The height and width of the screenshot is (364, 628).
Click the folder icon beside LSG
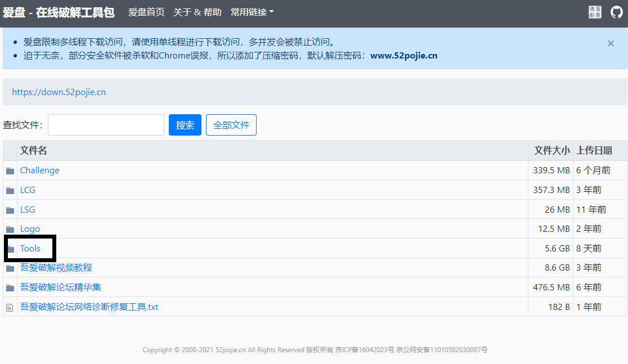10,210
